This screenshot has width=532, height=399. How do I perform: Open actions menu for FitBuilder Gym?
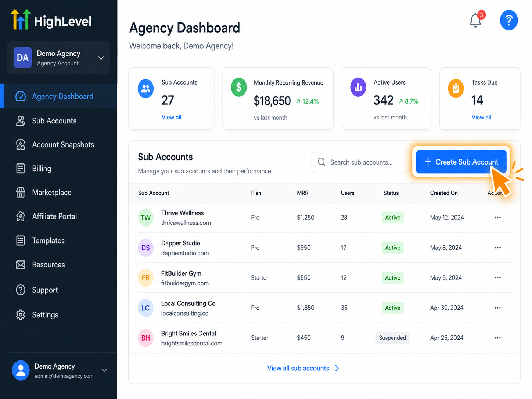pyautogui.click(x=497, y=278)
